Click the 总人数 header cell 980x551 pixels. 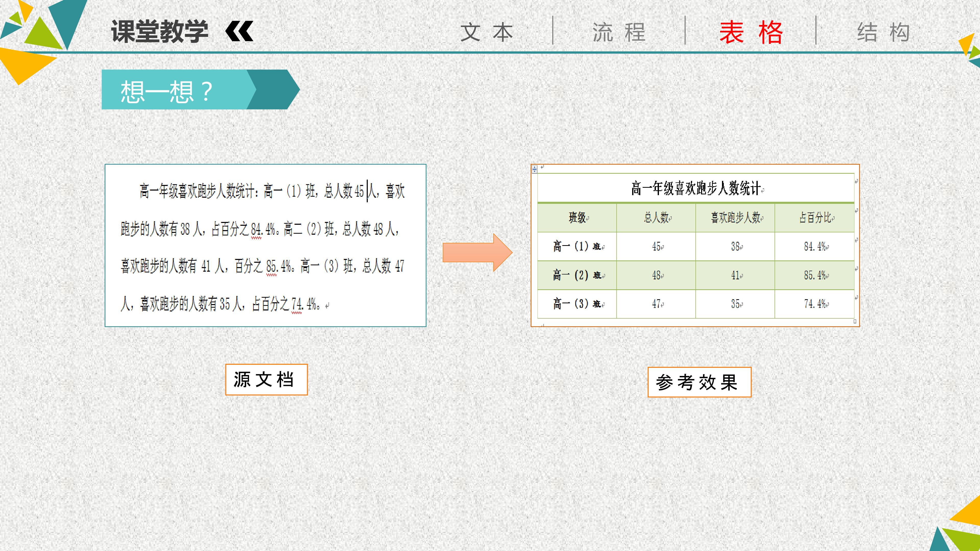point(656,218)
